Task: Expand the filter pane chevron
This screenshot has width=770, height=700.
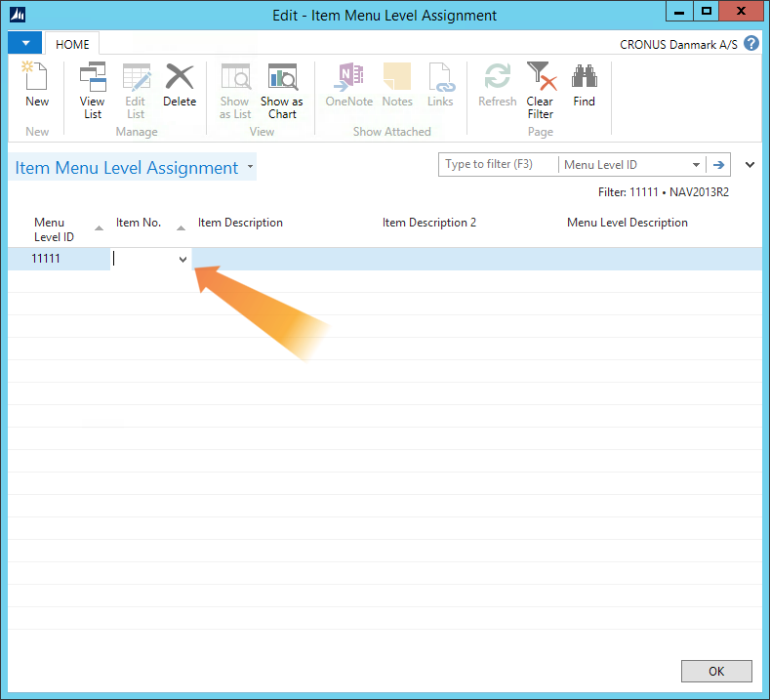Action: 750,165
